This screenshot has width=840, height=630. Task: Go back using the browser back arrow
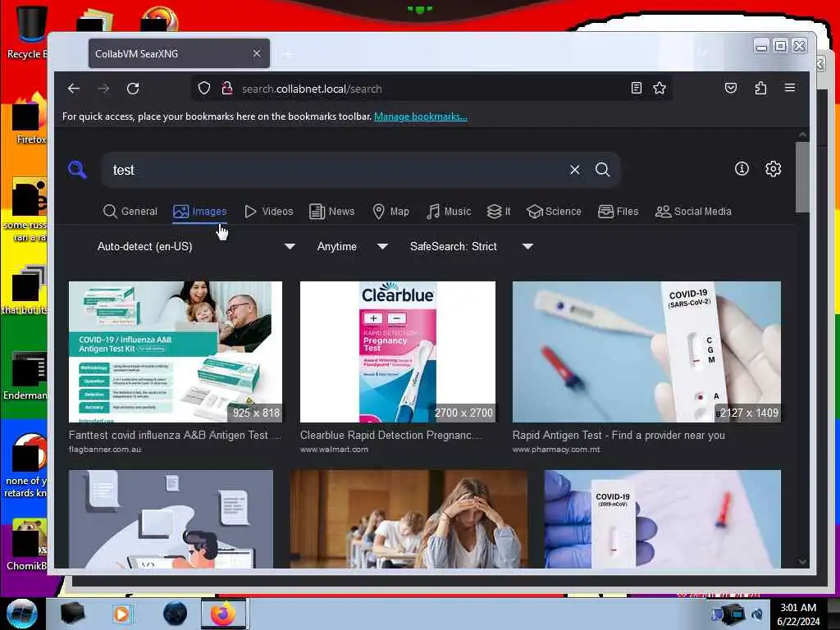(x=74, y=89)
